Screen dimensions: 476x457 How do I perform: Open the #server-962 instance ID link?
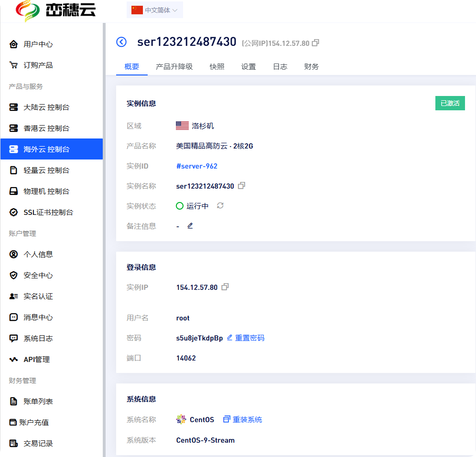click(x=197, y=166)
